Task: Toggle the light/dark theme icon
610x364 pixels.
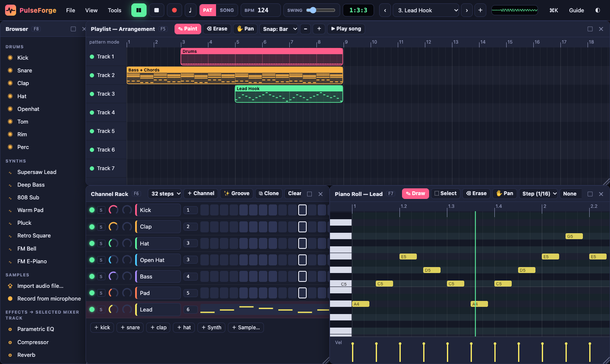Action: tap(598, 10)
